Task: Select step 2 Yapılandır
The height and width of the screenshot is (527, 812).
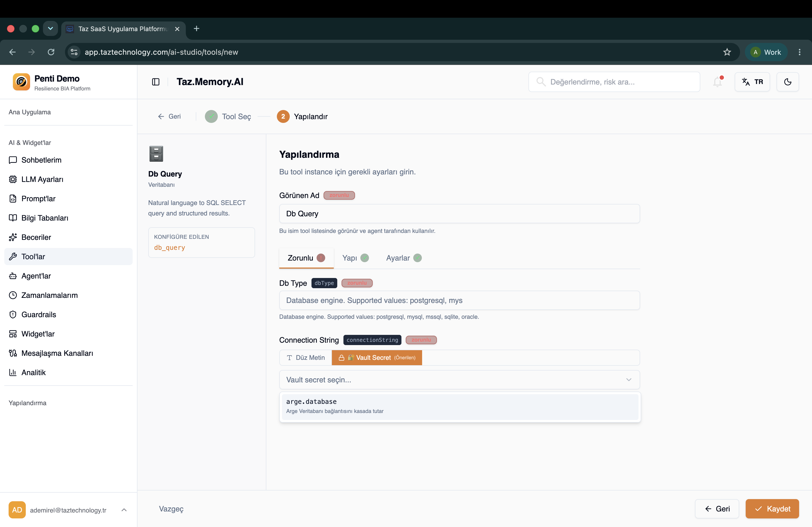Action: coord(302,116)
